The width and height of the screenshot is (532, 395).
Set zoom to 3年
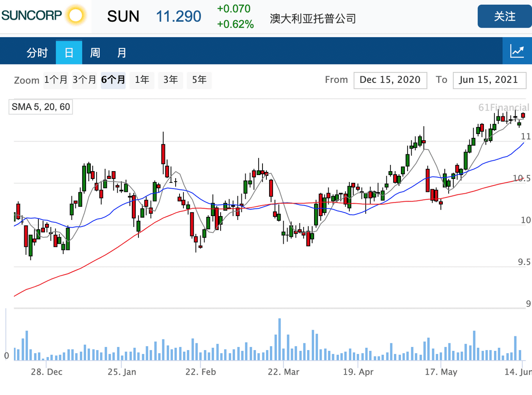click(x=171, y=80)
